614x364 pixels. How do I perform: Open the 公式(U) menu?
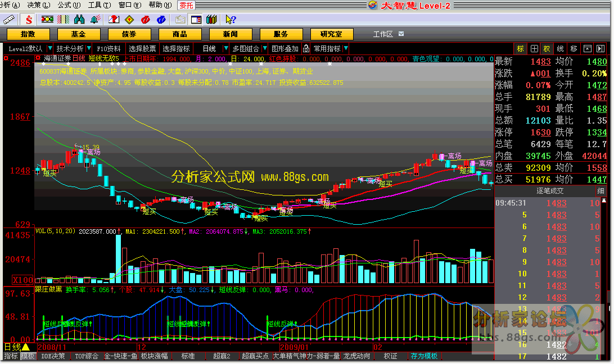click(x=69, y=5)
